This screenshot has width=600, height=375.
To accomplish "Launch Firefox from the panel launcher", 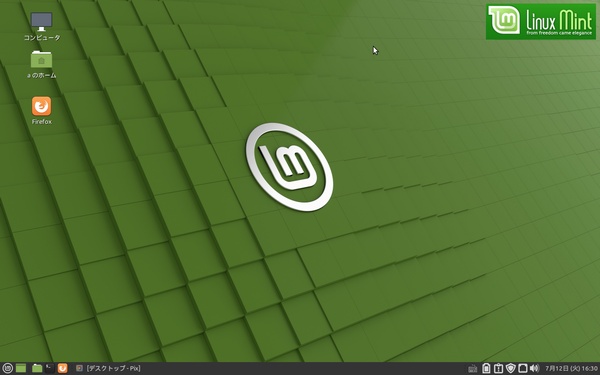I will pos(62,368).
